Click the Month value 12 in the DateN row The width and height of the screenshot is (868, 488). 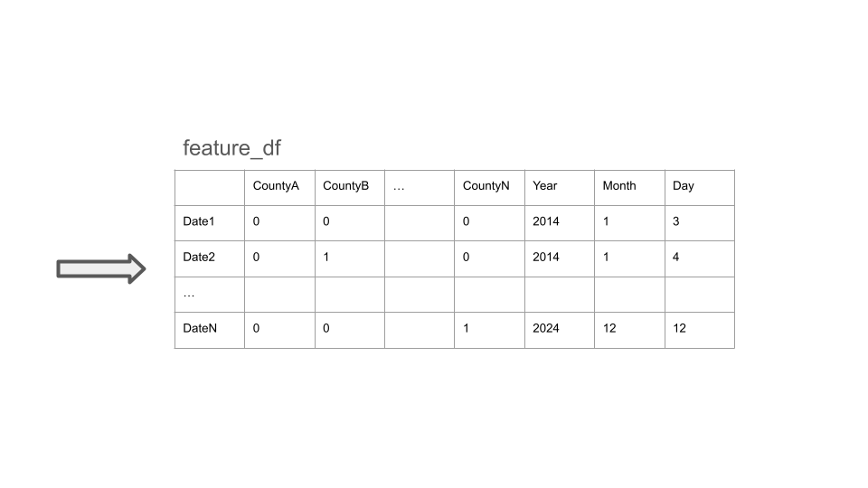(x=609, y=329)
